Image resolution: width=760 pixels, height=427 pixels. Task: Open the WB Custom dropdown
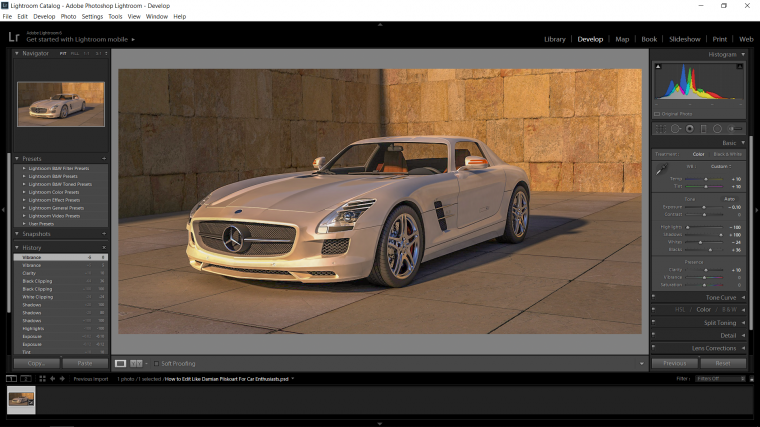tap(721, 166)
